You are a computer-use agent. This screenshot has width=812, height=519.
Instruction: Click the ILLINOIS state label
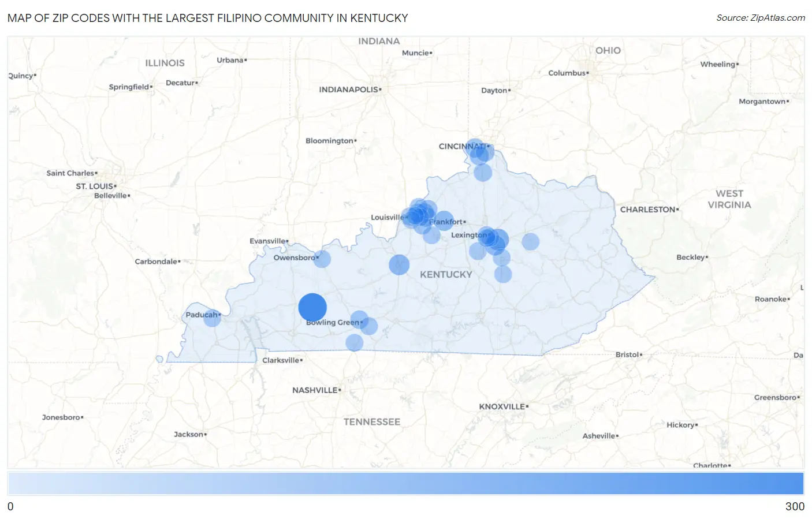click(x=165, y=63)
